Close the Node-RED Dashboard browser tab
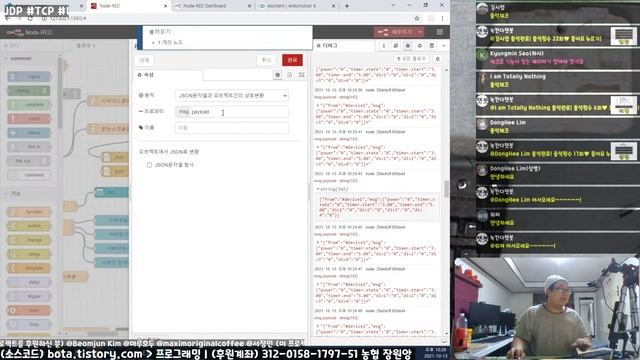The image size is (640, 360). [x=249, y=6]
